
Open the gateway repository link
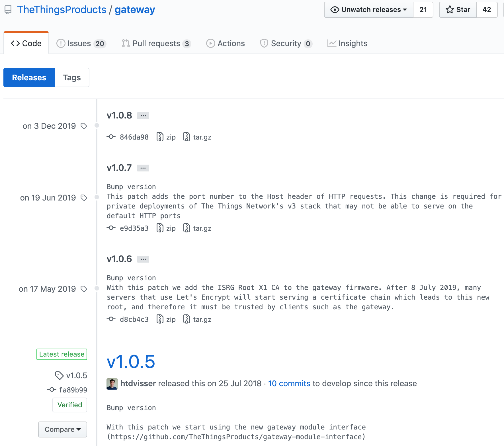pyautogui.click(x=135, y=10)
